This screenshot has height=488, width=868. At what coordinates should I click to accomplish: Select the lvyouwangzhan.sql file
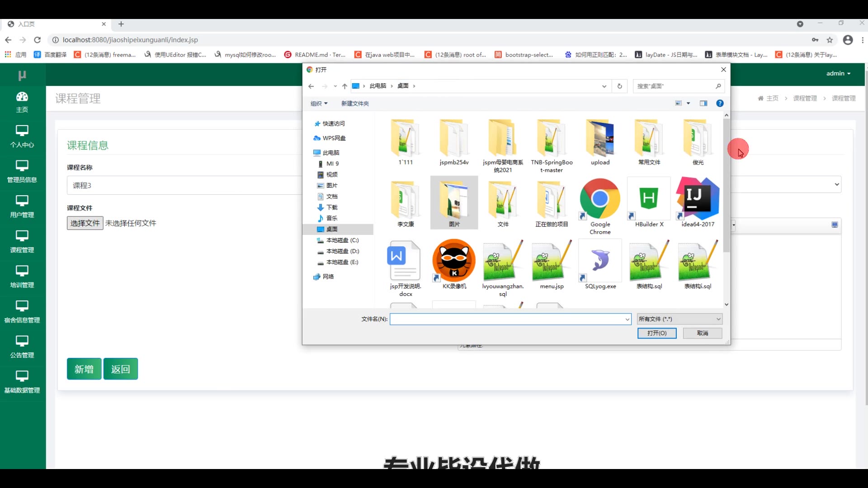tap(503, 269)
